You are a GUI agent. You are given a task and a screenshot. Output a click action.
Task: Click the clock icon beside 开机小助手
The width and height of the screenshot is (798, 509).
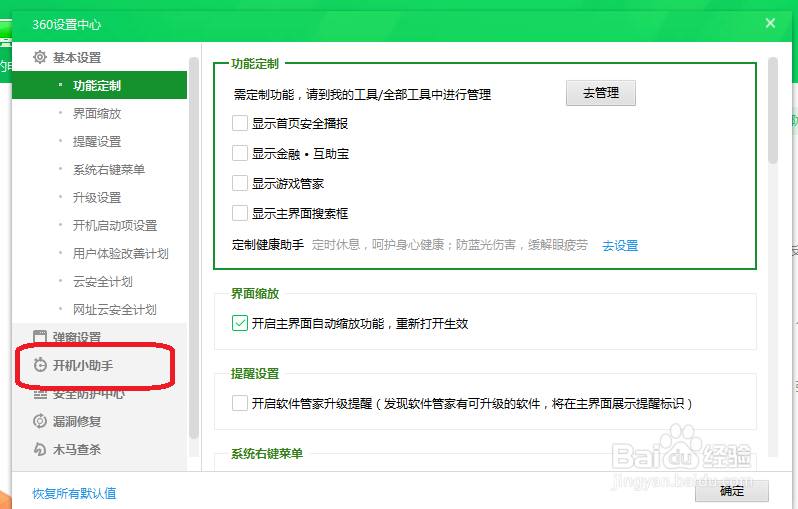click(x=40, y=365)
